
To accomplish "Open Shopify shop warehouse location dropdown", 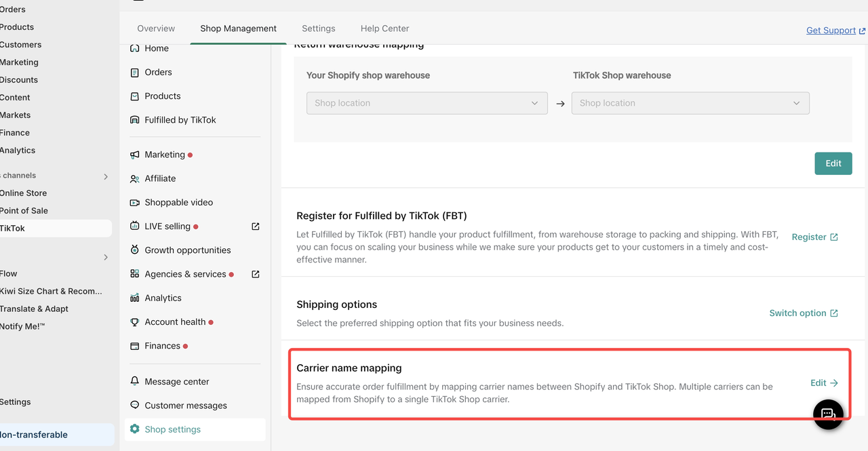I will tap(427, 103).
